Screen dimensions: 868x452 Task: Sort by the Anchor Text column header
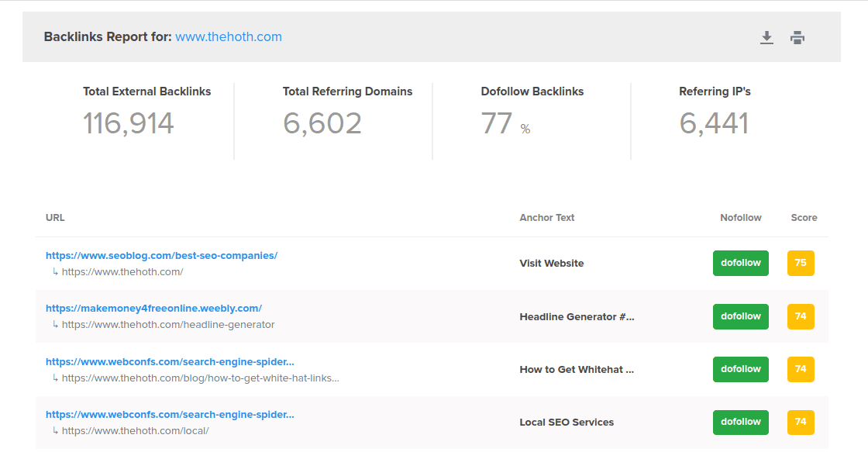(x=547, y=217)
